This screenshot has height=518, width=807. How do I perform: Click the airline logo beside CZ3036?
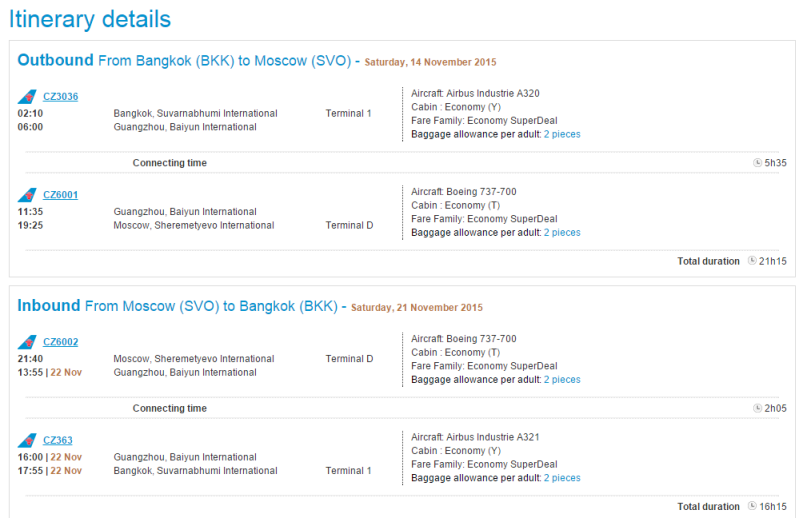click(x=27, y=96)
